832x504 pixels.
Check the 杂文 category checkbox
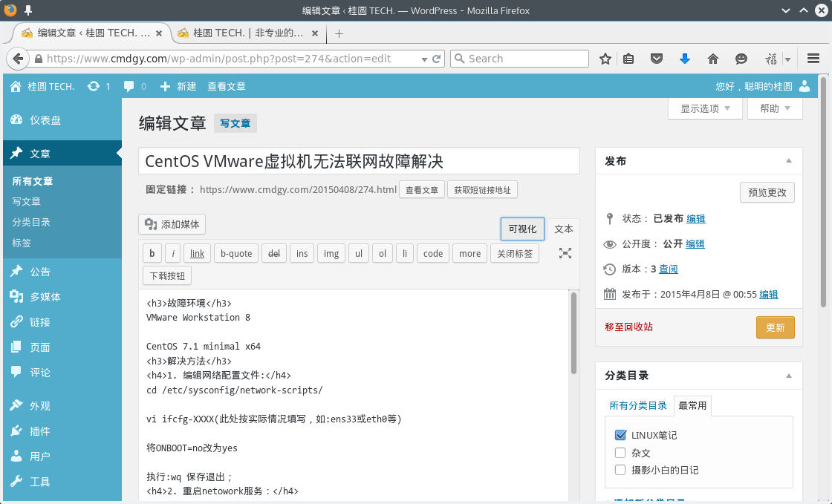pyautogui.click(x=620, y=453)
